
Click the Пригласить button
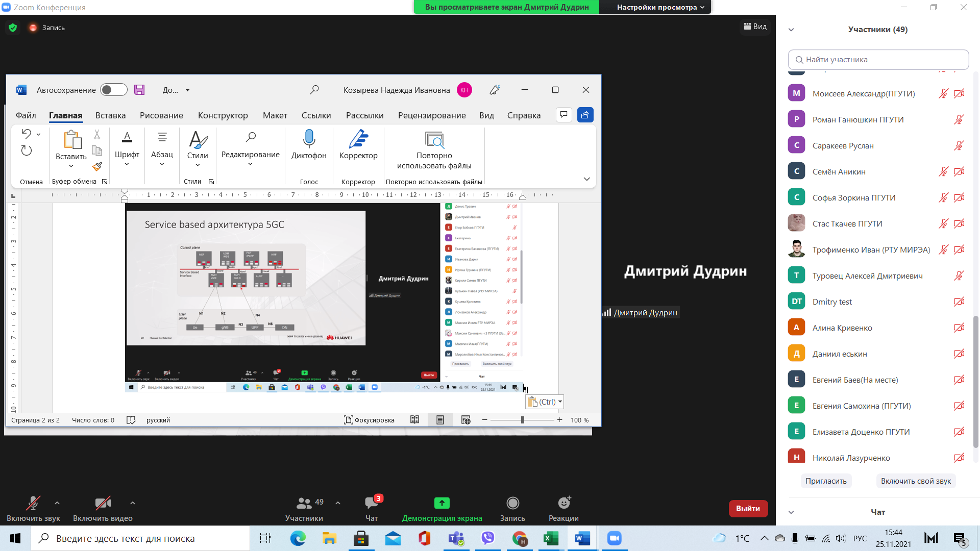[x=826, y=481]
